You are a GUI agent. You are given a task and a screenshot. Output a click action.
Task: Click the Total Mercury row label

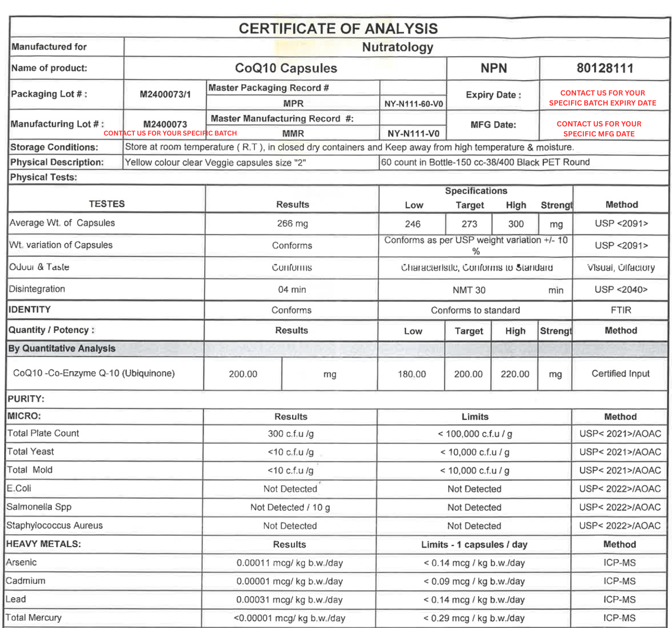[34, 618]
